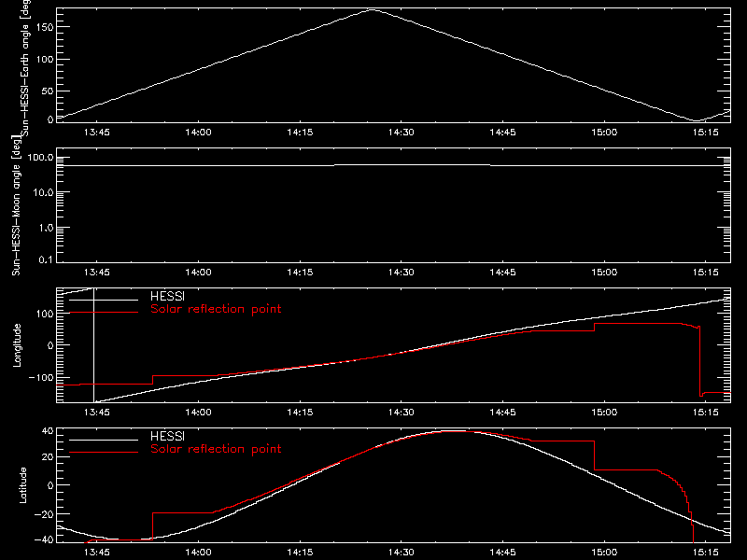Click the 50 tick on Earth angle axis
This screenshot has height=560, width=747.
[48, 91]
